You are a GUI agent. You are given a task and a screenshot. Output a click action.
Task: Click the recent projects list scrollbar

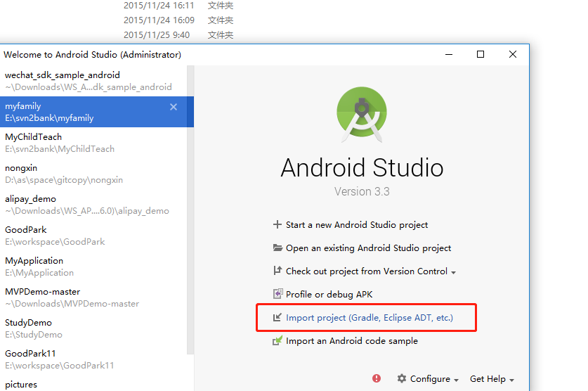(x=190, y=210)
